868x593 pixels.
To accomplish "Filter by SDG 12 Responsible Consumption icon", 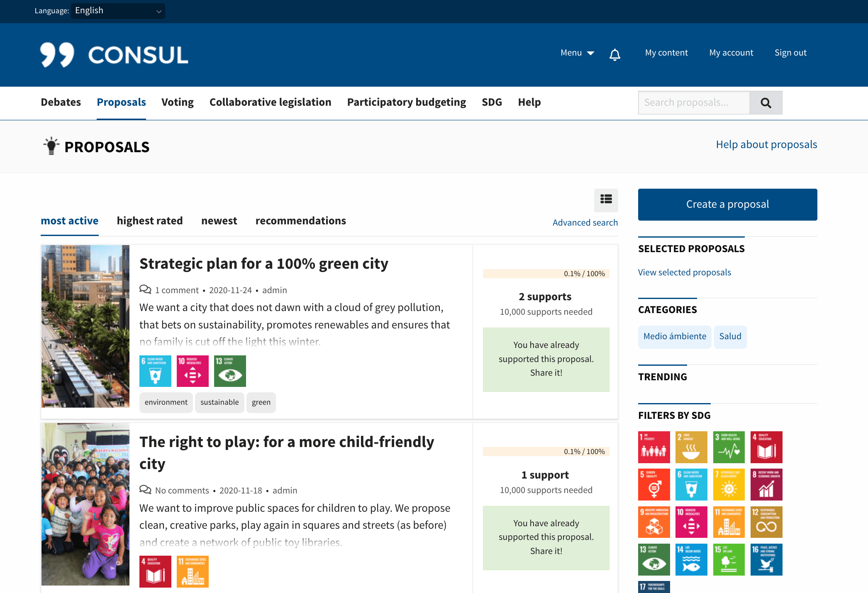I will click(x=766, y=522).
